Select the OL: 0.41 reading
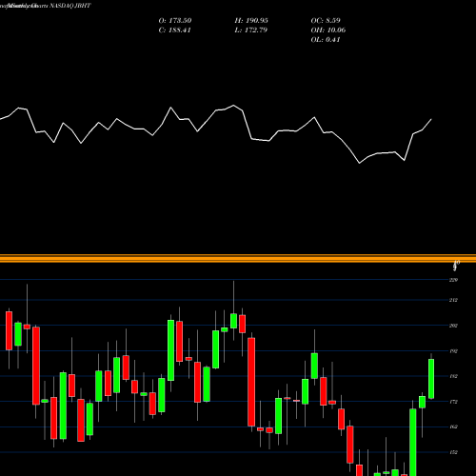This screenshot has width=476, height=476. pos(326,39)
